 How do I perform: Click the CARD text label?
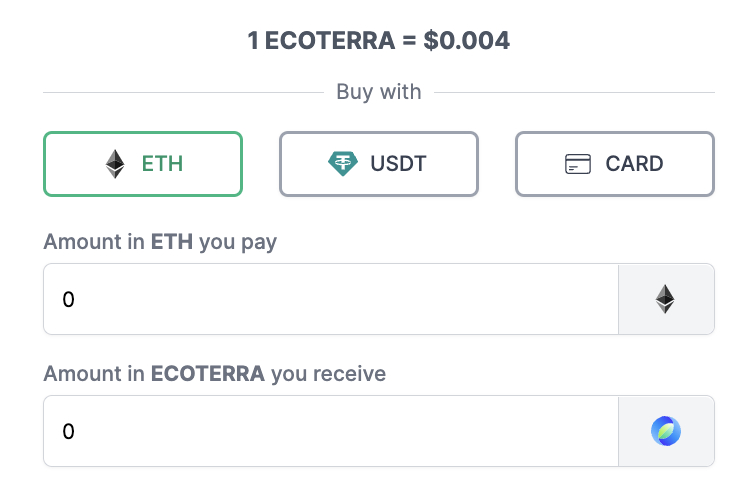634,164
